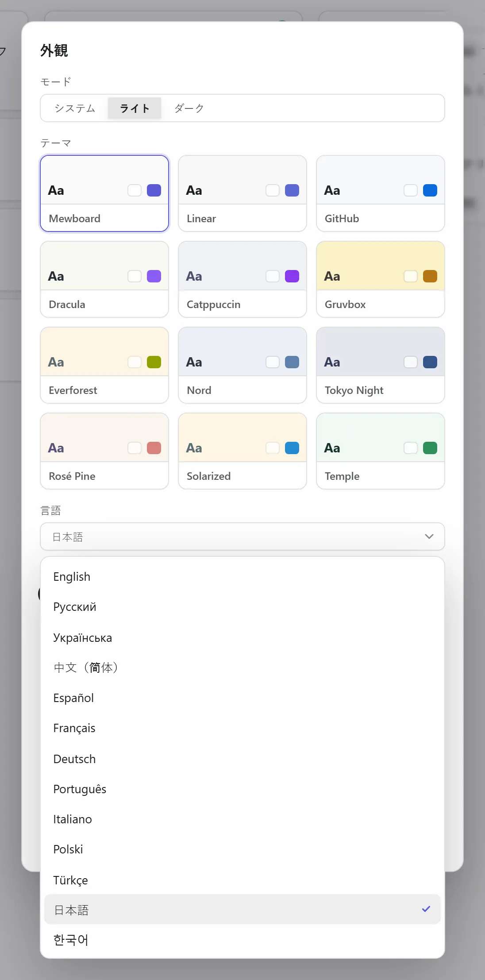Switch mode to ダーク

pos(189,108)
